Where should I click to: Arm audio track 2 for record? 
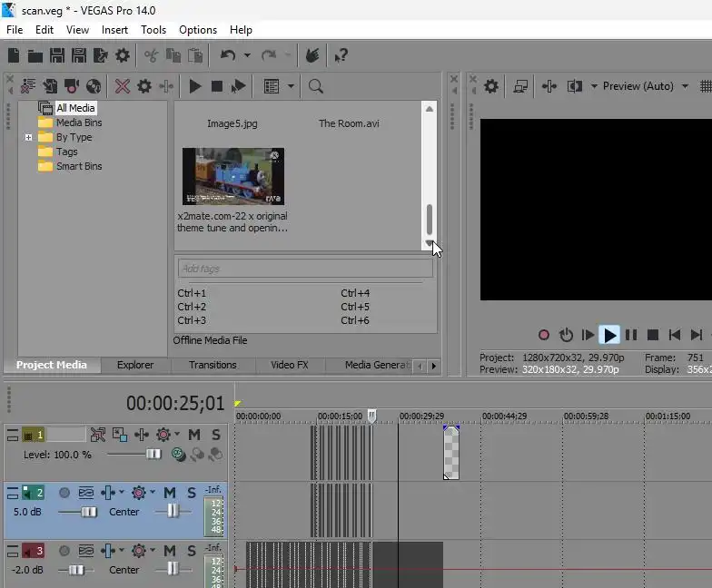coord(64,493)
